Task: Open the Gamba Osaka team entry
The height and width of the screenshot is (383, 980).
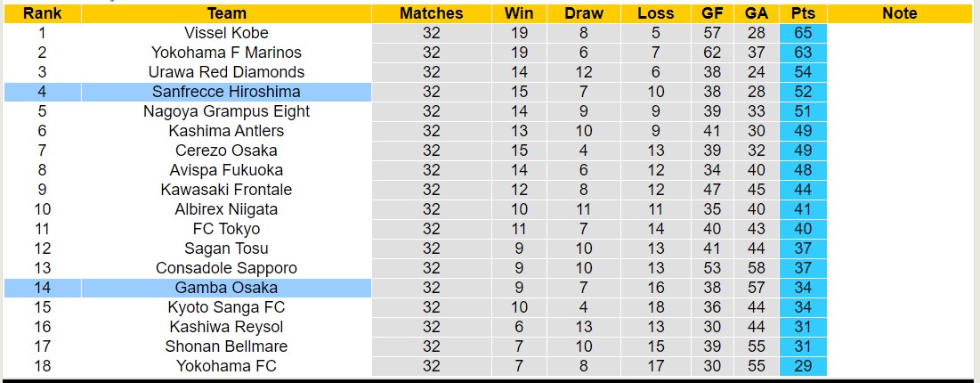Action: [x=226, y=288]
